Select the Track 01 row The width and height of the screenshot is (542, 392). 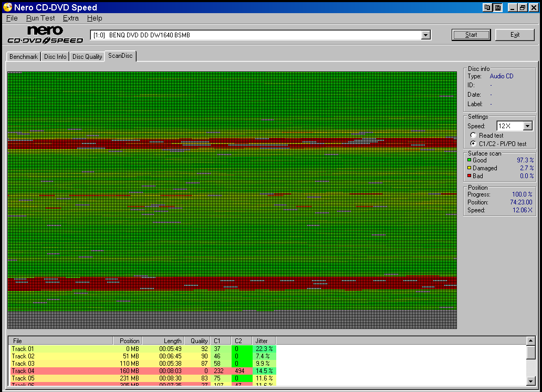(142, 349)
